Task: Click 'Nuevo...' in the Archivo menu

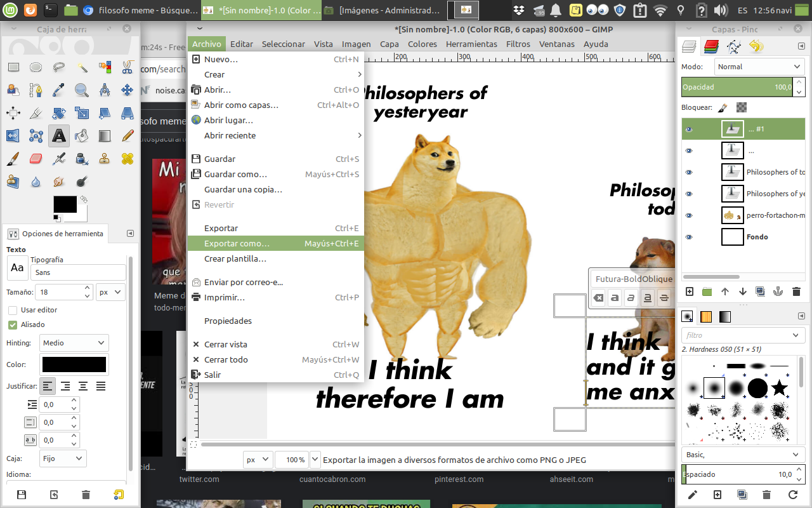Action: pos(275,59)
